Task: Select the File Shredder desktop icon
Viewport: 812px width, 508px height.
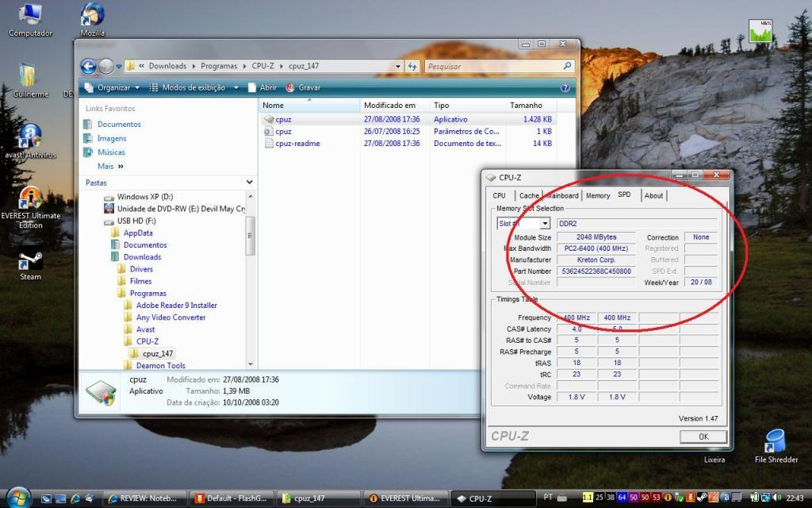Action: 776,446
